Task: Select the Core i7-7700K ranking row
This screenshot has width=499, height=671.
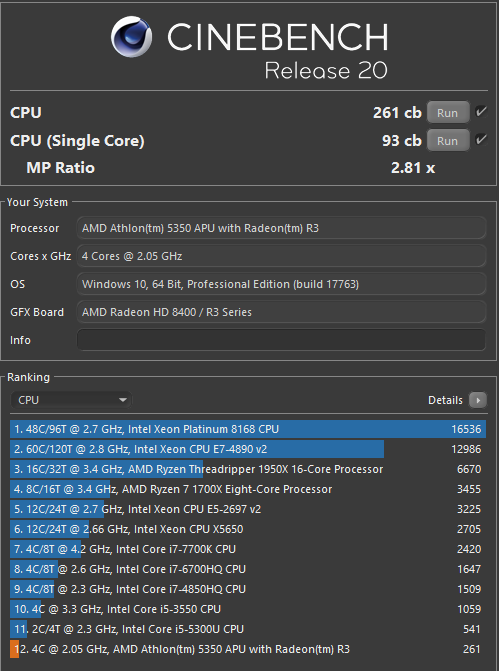Action: tap(248, 549)
